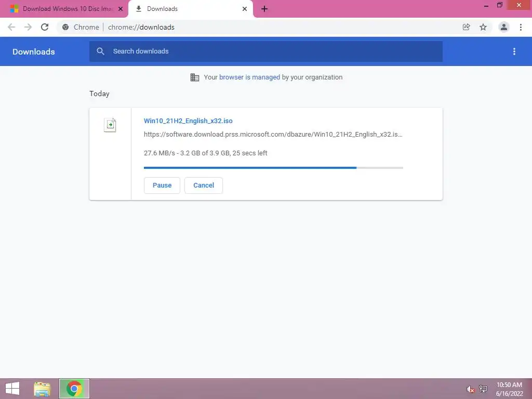Click the 'Today' date heading
532x399 pixels.
(x=99, y=94)
